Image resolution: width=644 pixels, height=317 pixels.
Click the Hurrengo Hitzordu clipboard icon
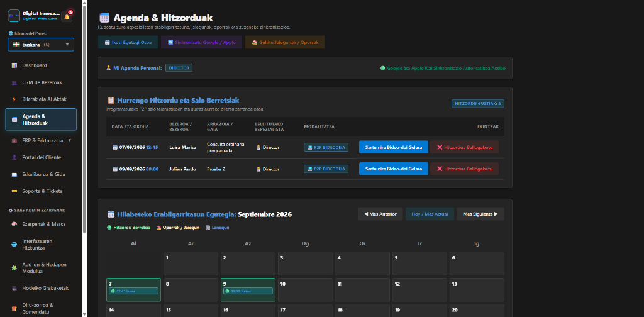click(111, 100)
